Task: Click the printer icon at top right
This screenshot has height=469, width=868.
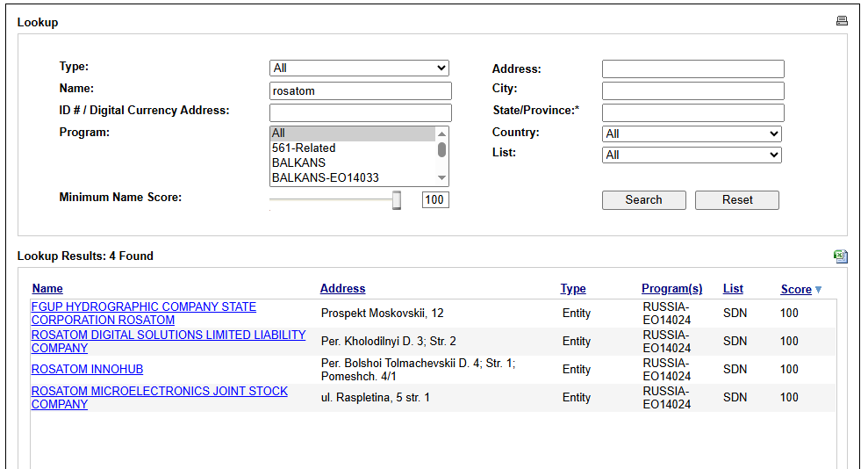Action: (842, 21)
